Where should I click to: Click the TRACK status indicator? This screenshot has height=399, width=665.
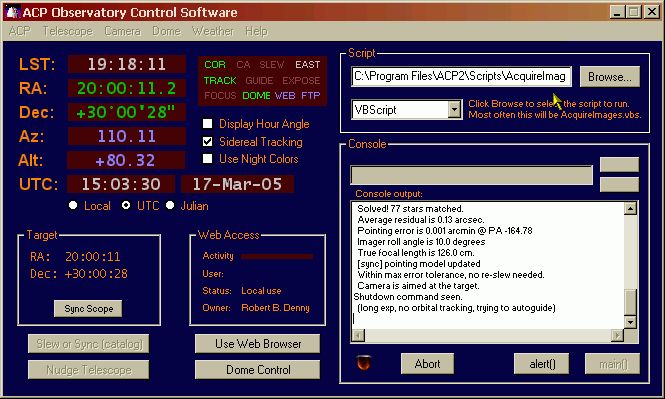click(x=220, y=81)
